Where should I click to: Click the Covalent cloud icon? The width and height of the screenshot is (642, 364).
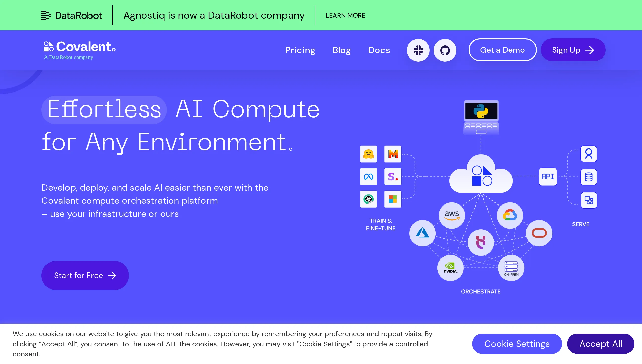coord(481,174)
